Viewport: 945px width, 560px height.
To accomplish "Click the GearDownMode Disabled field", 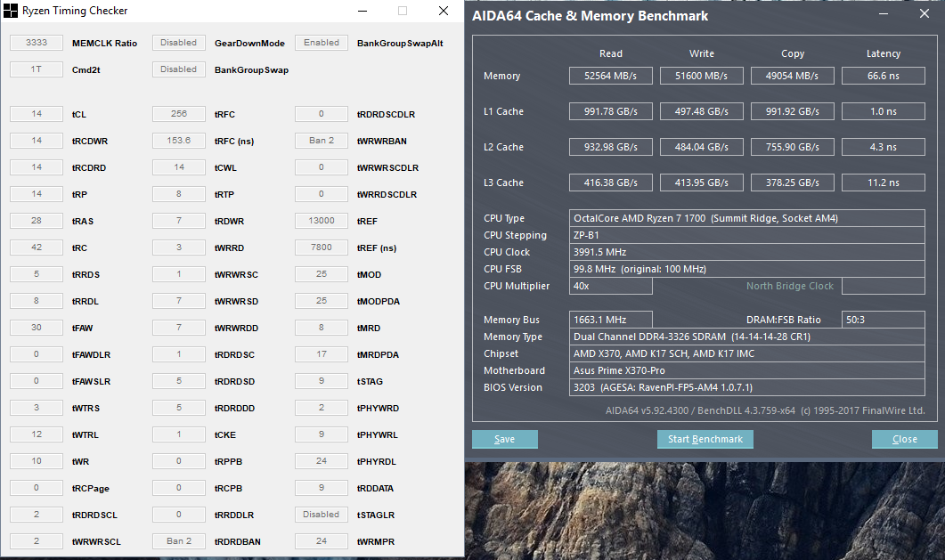I will (x=179, y=43).
